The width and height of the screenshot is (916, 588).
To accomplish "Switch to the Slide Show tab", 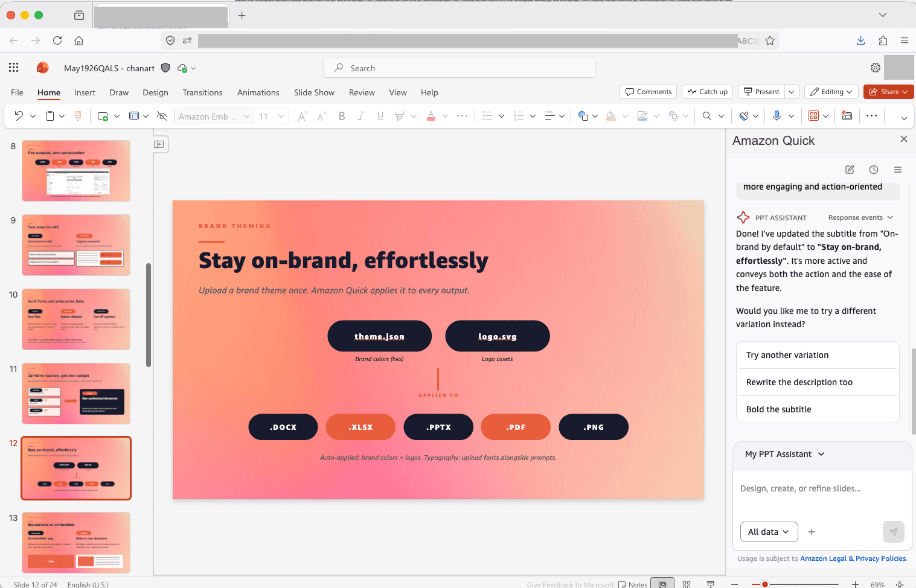I will point(314,92).
